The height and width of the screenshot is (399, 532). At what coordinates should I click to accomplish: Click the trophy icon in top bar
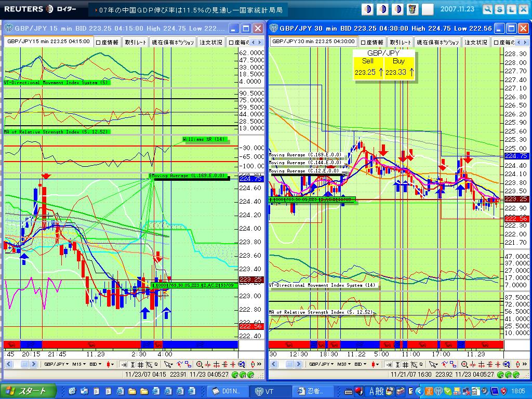[412, 9]
